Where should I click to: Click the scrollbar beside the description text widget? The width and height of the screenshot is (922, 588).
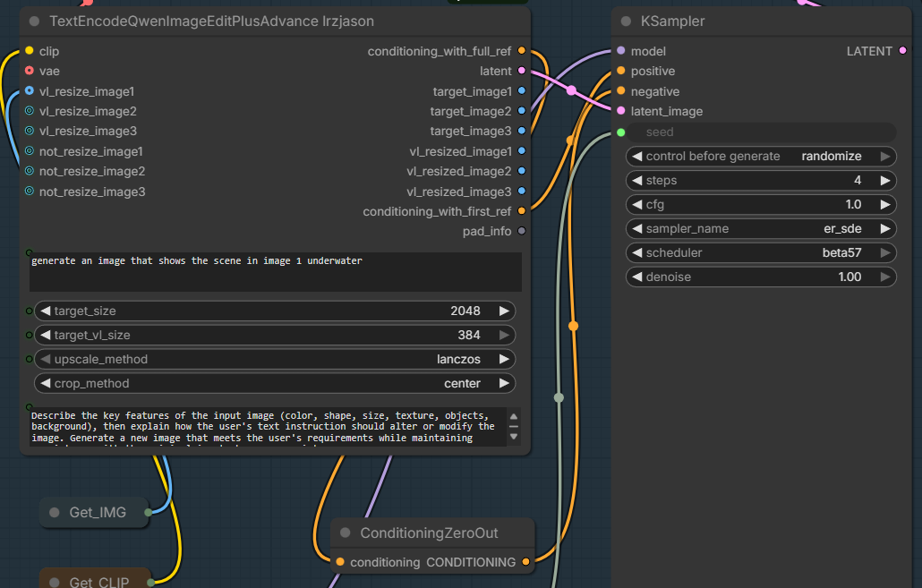pyautogui.click(x=513, y=426)
